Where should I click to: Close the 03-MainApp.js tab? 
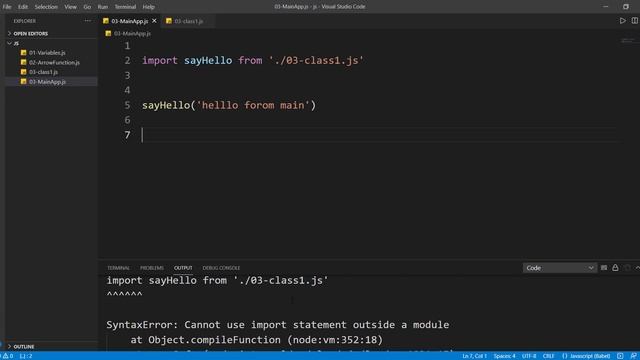coord(154,21)
